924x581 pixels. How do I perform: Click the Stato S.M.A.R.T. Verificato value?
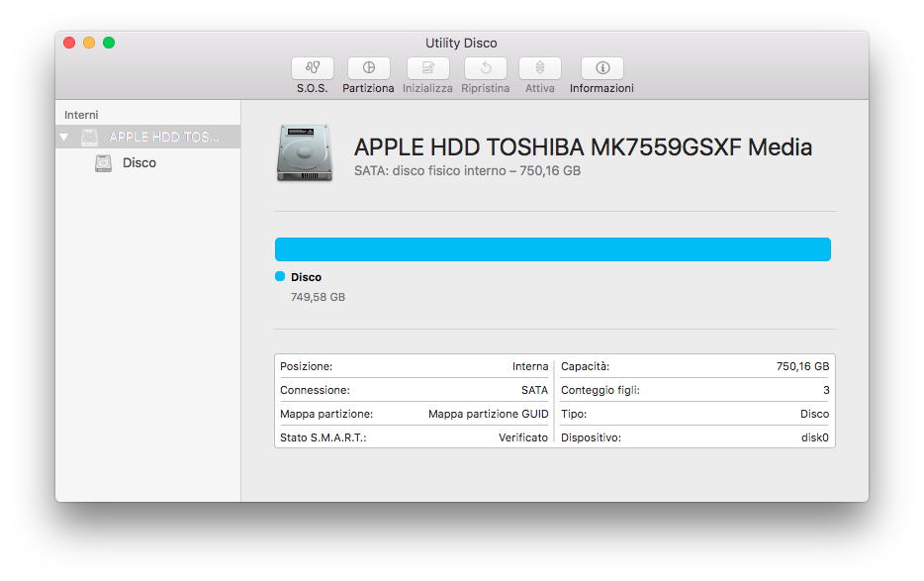(522, 437)
